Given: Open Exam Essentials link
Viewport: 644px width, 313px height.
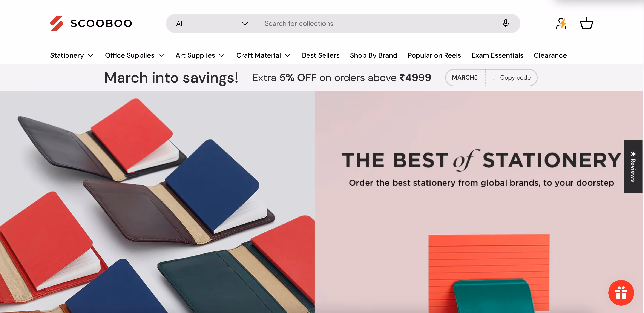Looking at the screenshot, I should [497, 55].
